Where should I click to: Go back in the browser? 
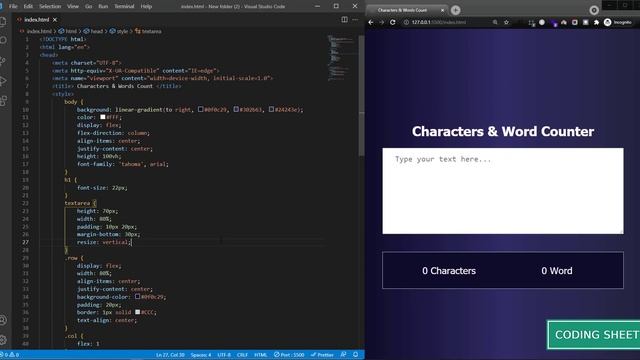click(x=371, y=22)
